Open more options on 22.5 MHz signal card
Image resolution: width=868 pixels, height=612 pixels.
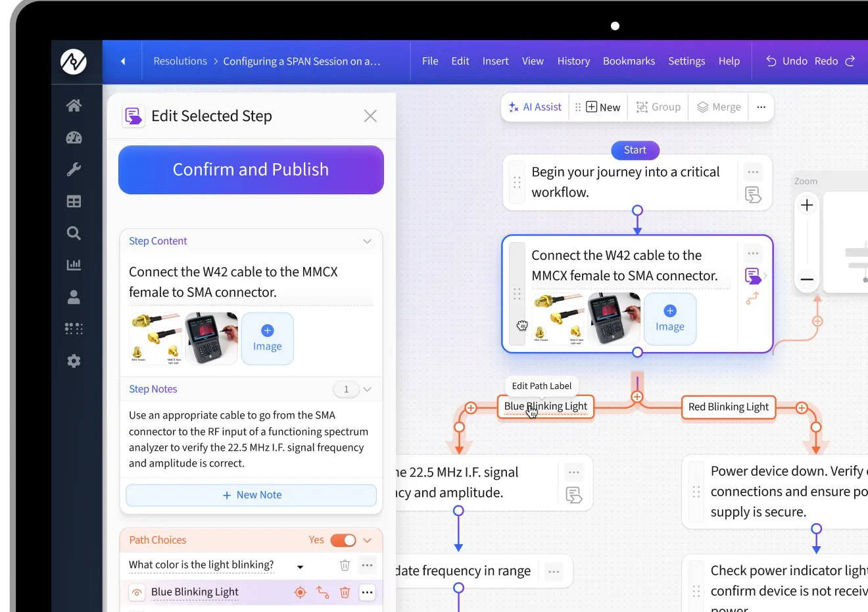click(x=574, y=472)
